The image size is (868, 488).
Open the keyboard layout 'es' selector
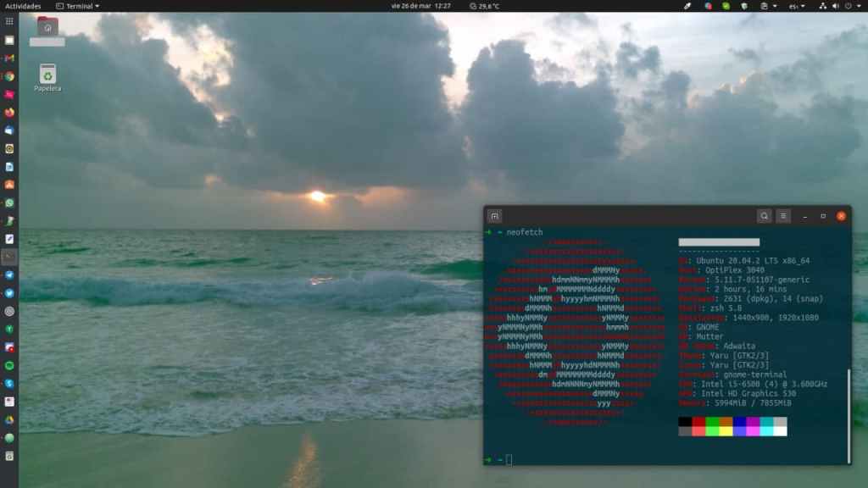click(x=797, y=6)
